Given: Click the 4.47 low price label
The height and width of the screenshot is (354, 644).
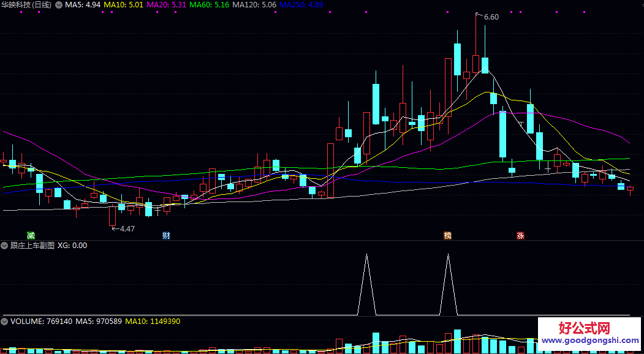Looking at the screenshot, I should point(127,228).
